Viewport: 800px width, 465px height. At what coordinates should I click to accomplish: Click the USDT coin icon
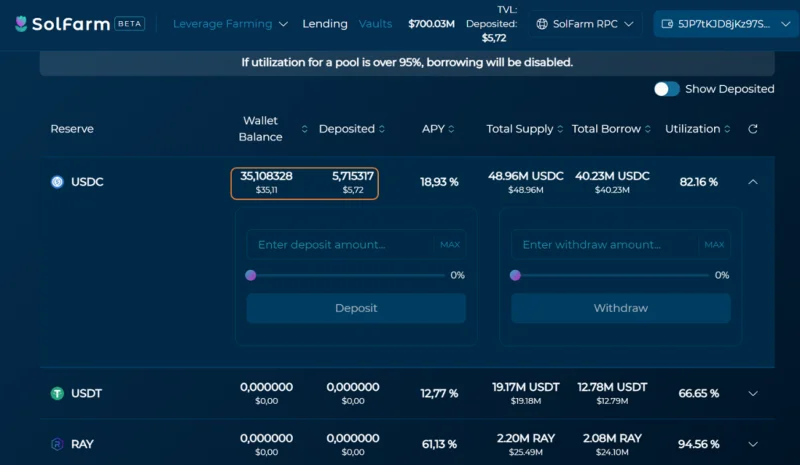(x=57, y=394)
